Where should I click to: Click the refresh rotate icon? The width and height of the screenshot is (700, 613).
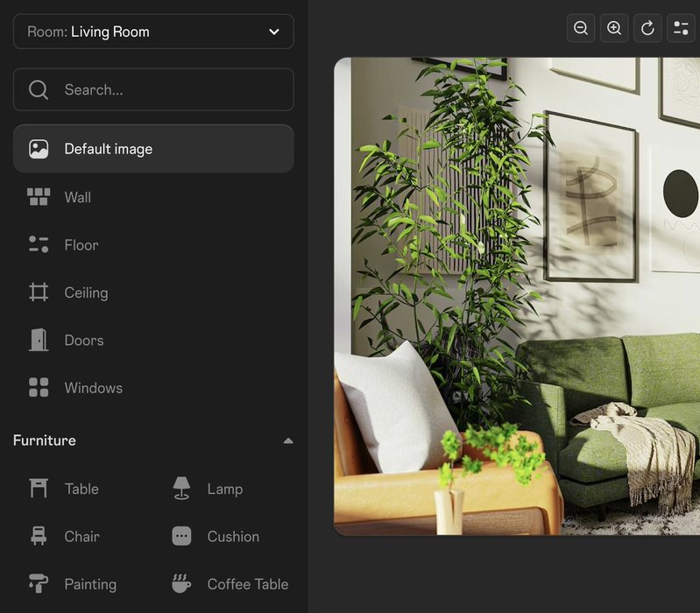click(x=647, y=28)
